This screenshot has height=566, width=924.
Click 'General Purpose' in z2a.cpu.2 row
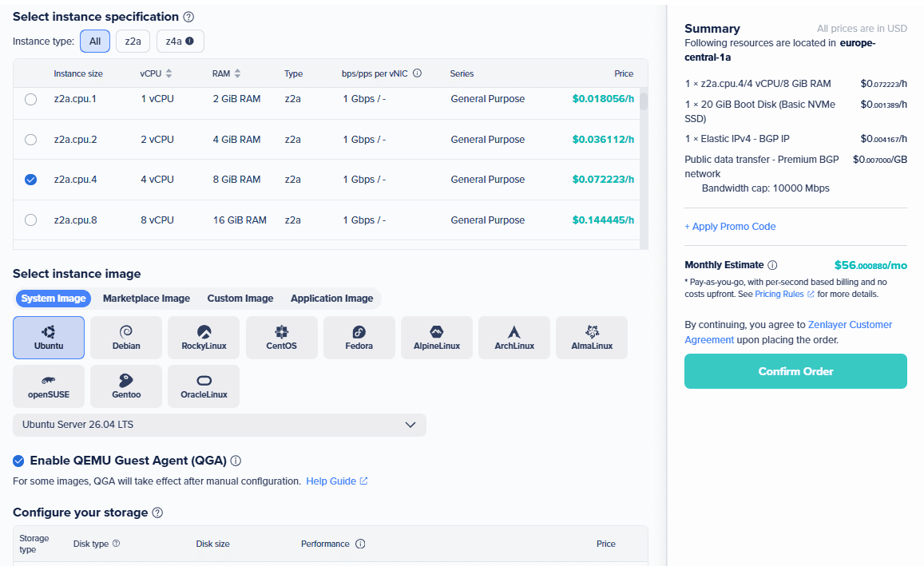click(x=488, y=140)
